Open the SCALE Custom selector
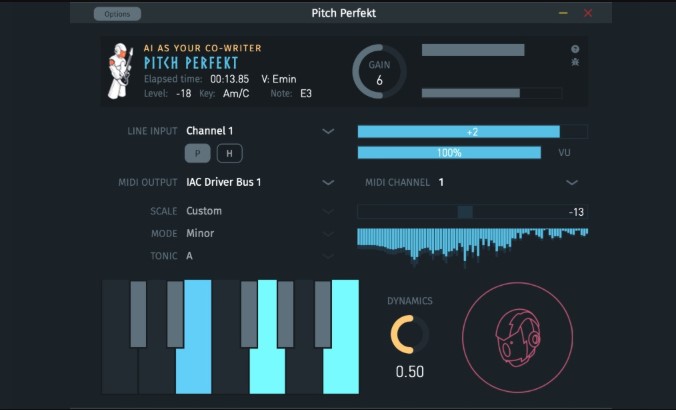 260,211
